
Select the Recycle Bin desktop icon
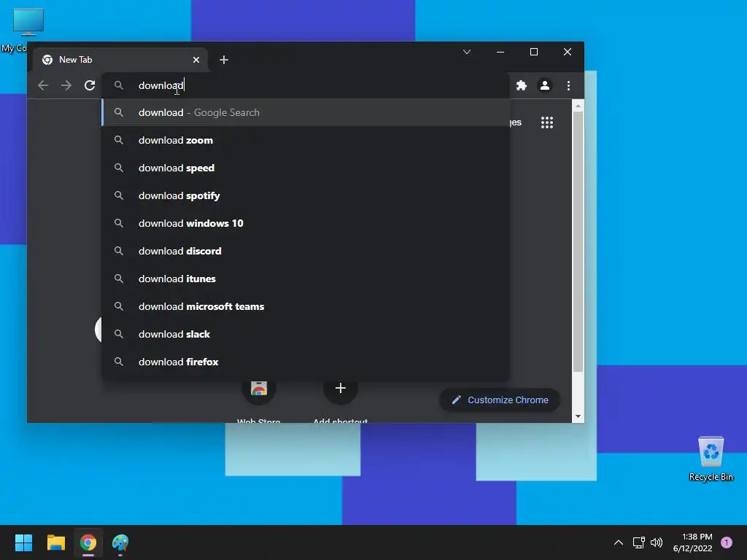[711, 458]
